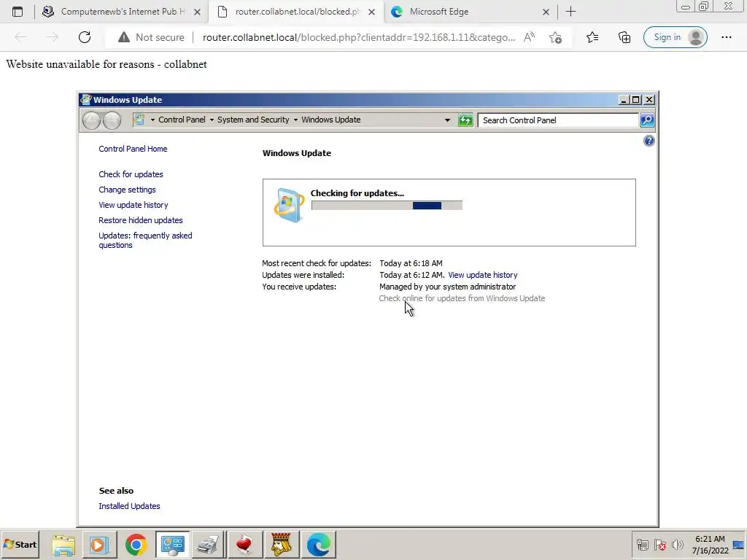Click Restore hidden updates link
This screenshot has width=747, height=560.
(141, 220)
